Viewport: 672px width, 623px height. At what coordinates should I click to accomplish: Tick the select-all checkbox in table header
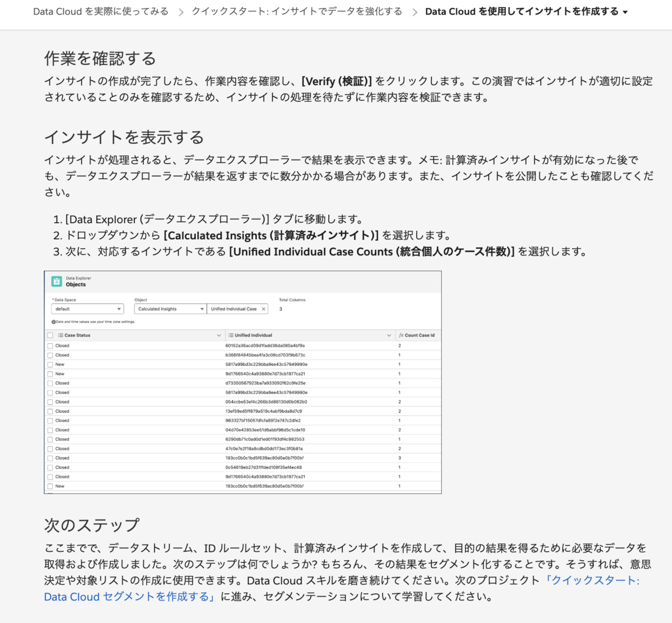[50, 335]
